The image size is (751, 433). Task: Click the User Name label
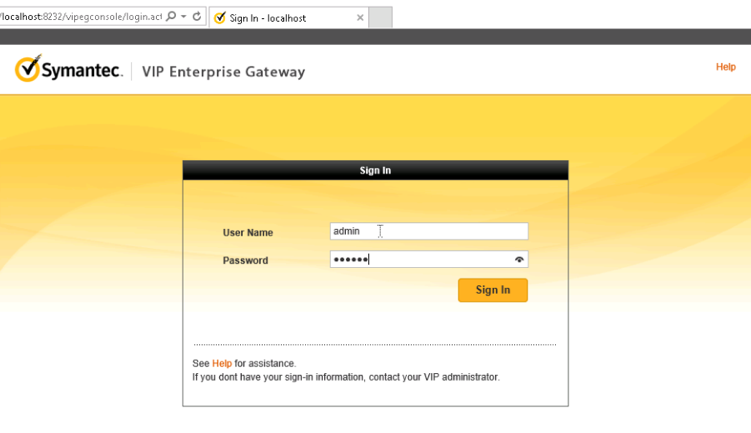tap(248, 232)
